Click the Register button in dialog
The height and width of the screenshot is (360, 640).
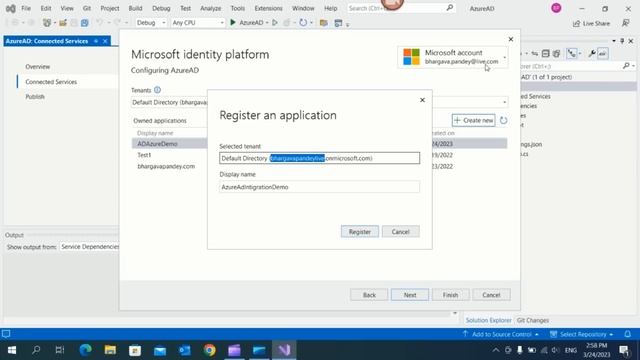click(x=360, y=232)
